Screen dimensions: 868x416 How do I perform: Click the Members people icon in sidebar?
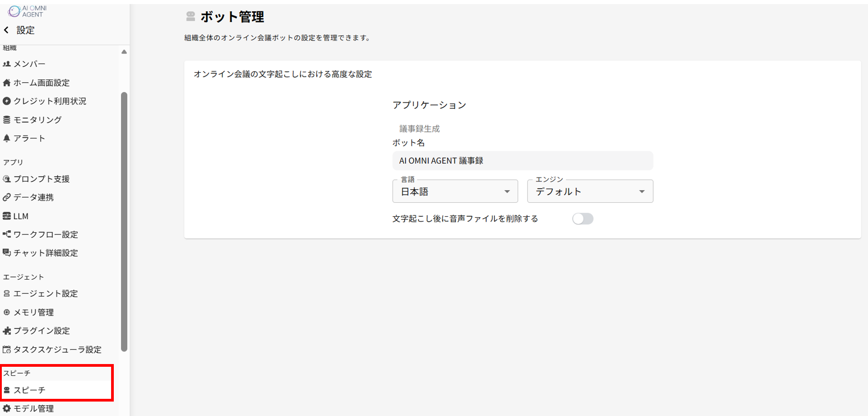click(x=7, y=64)
